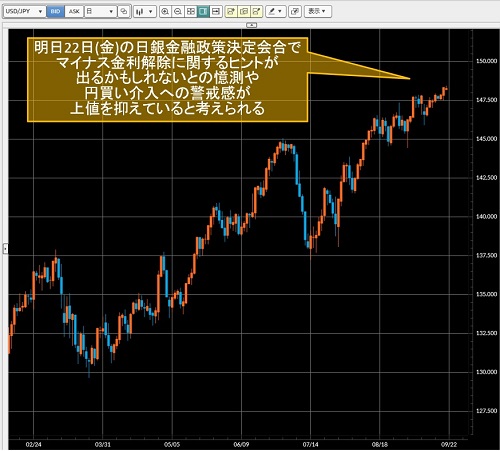Click the 130.000 price axis label
The width and height of the screenshot is (500, 451).
click(487, 372)
